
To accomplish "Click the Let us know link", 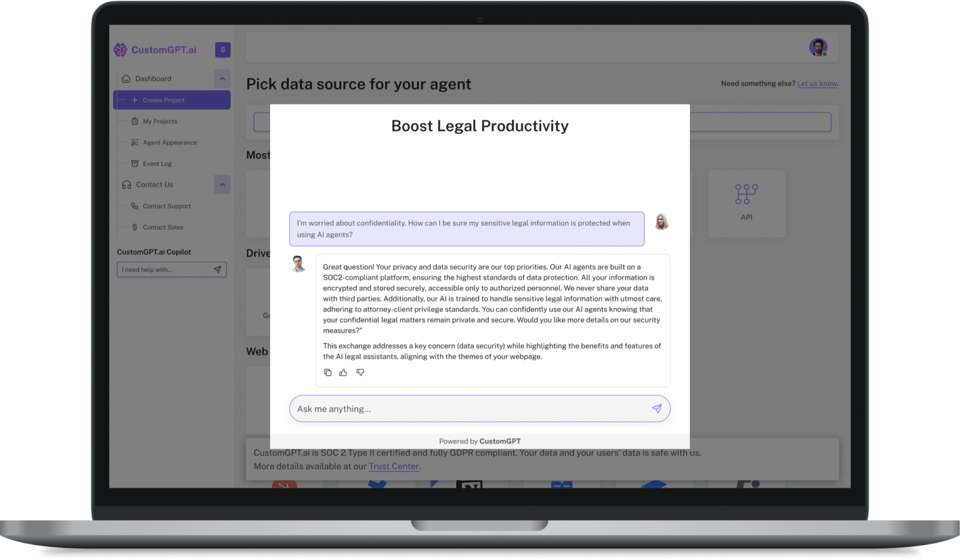I will [x=817, y=83].
